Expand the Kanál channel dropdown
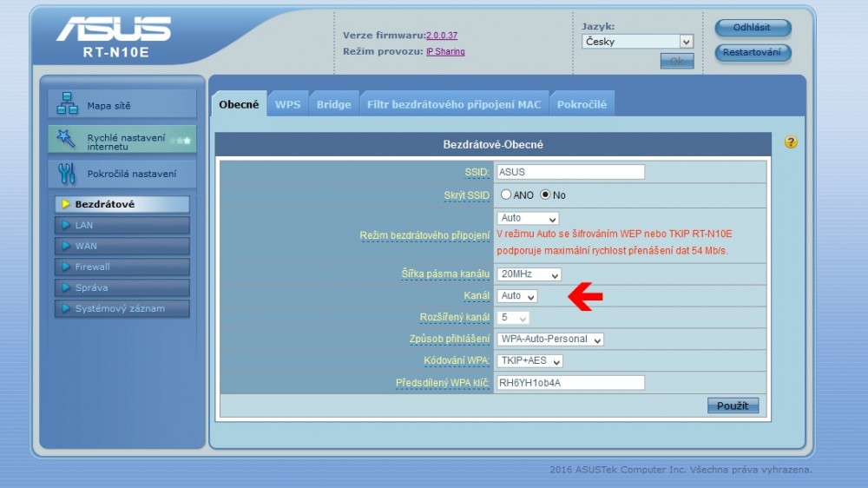The height and width of the screenshot is (488, 868). [x=517, y=296]
